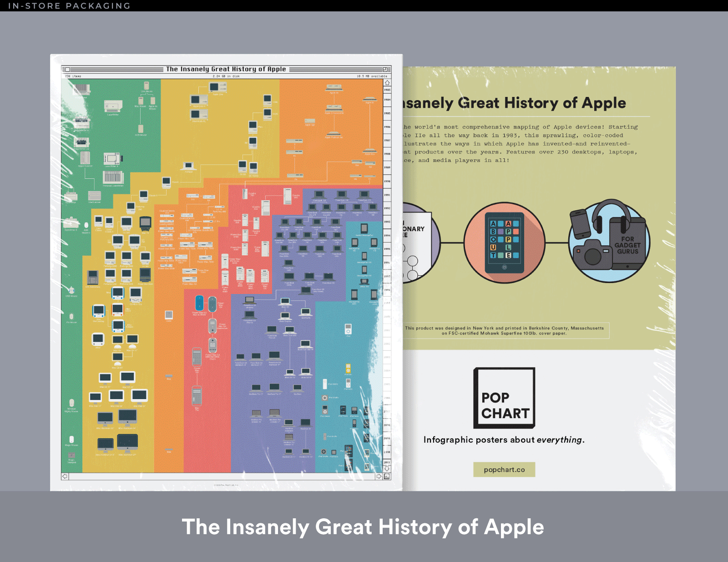Click the 1990 year marker
Image resolution: width=728 pixels, height=562 pixels.
click(387, 181)
